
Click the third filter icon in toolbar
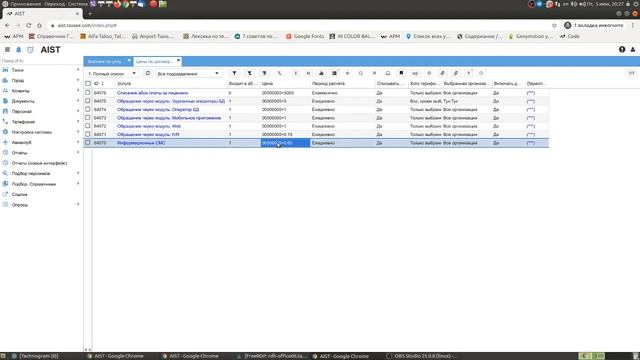pyautogui.click(x=264, y=73)
